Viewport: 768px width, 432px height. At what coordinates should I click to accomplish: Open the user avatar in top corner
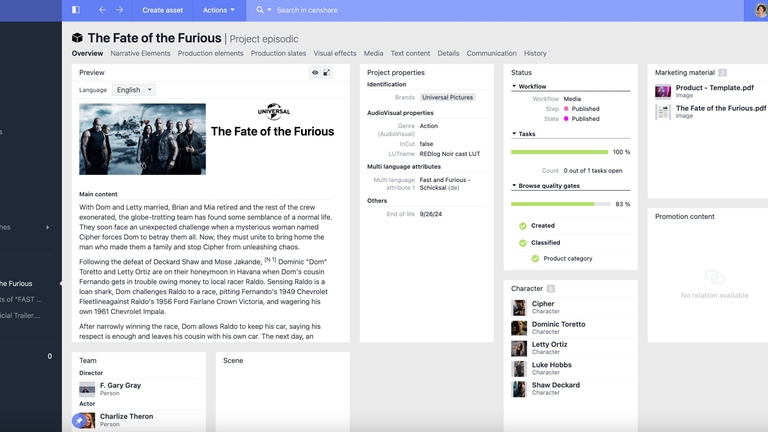760,10
